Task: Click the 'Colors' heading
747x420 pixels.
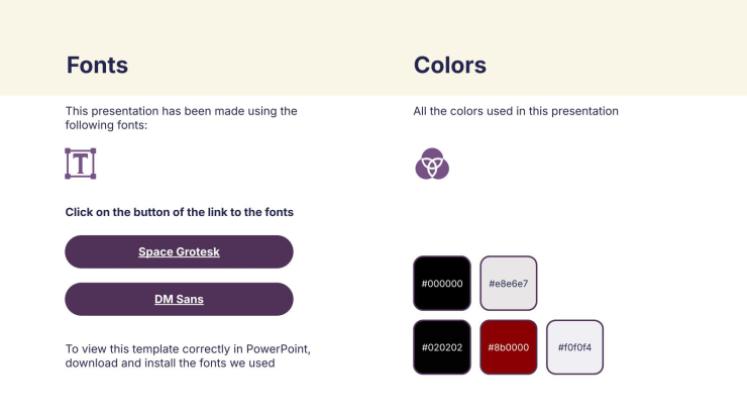Action: [450, 66]
